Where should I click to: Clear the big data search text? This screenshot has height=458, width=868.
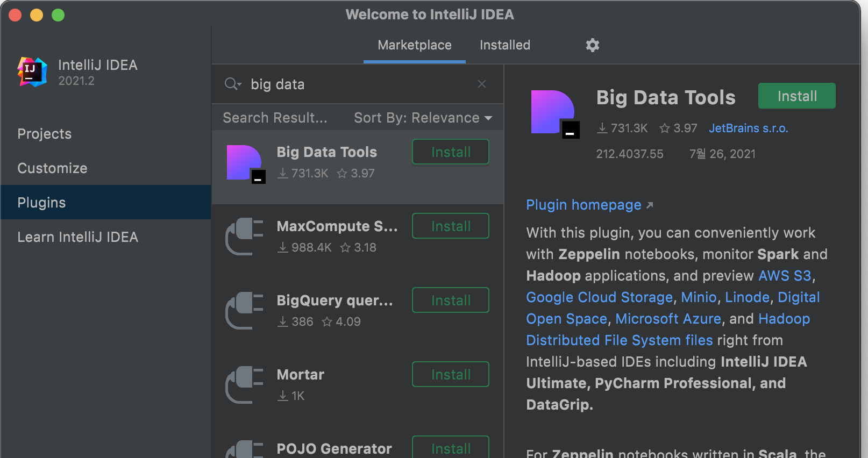coord(482,84)
